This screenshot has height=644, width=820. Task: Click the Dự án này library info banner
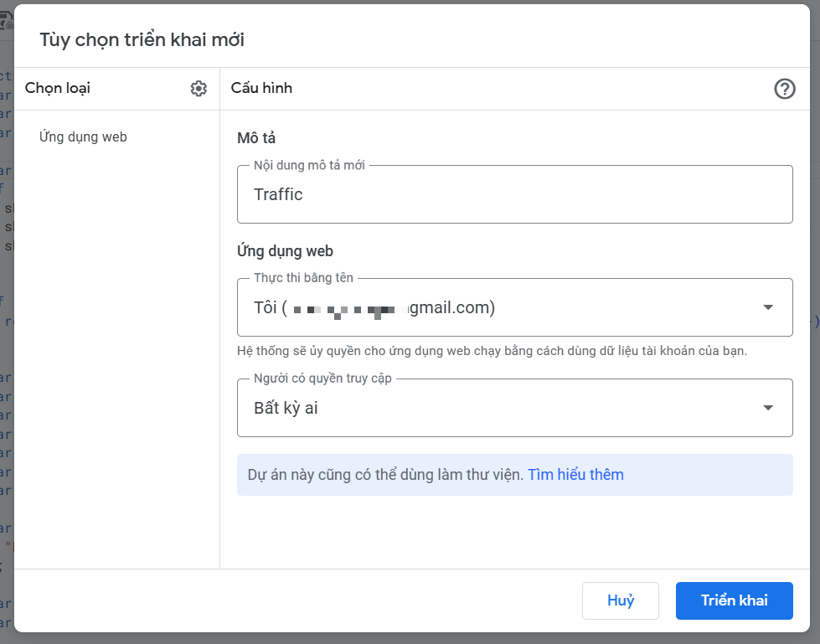coord(385,475)
